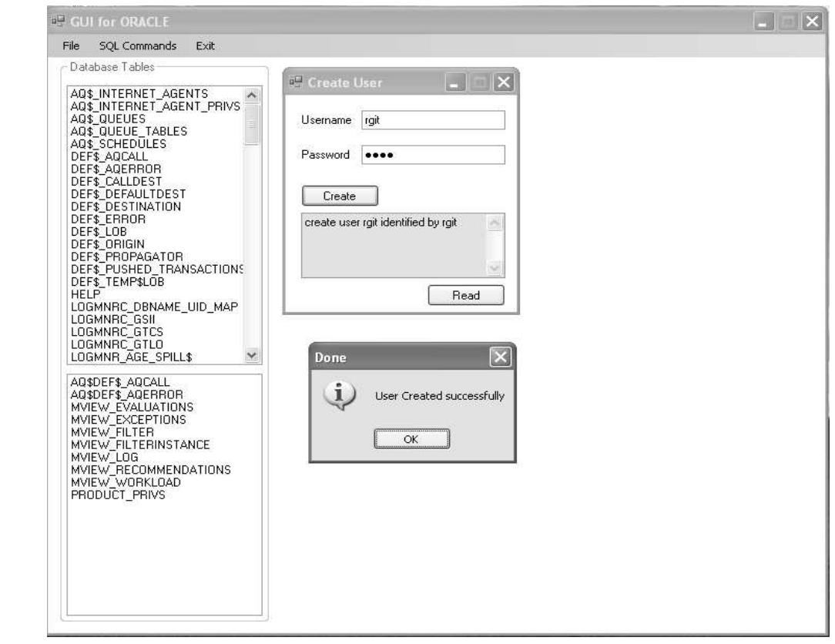Select DEF$_ERROR table
Screen dimensions: 835x644
[108, 219]
